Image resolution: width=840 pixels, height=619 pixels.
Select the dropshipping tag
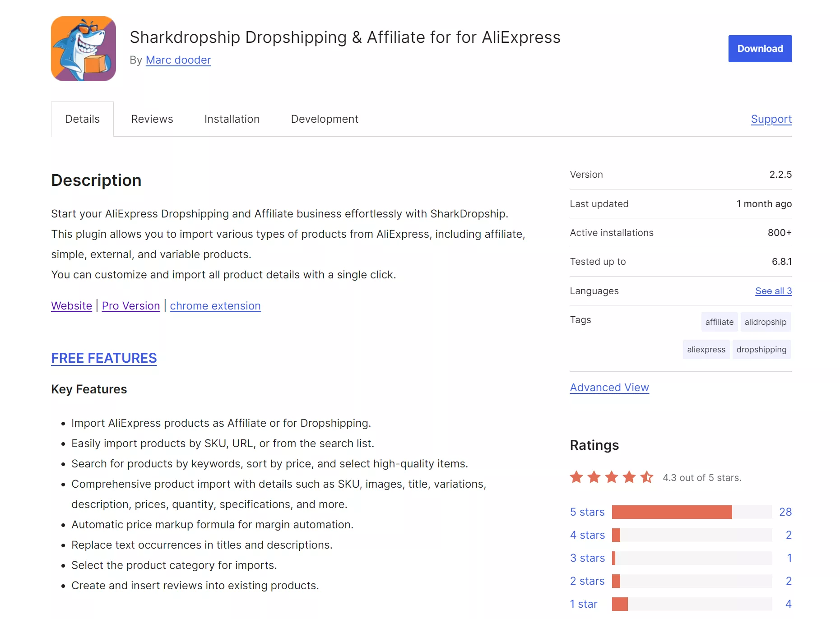(761, 350)
